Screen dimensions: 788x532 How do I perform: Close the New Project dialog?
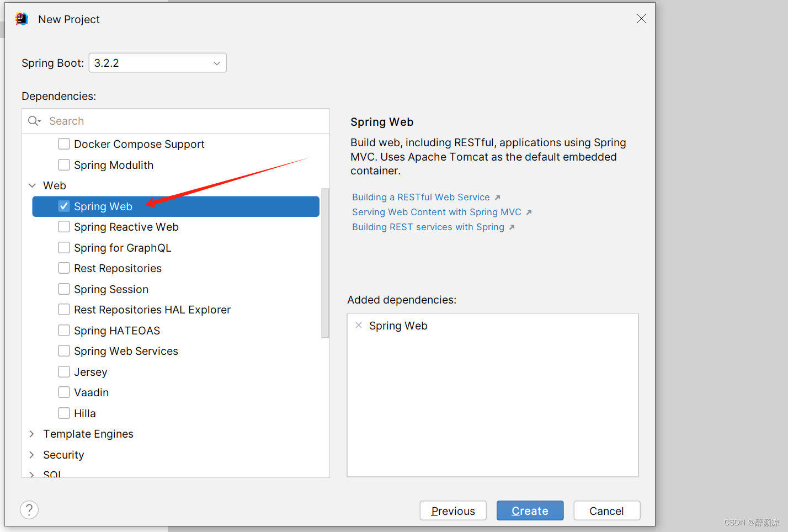(x=641, y=19)
